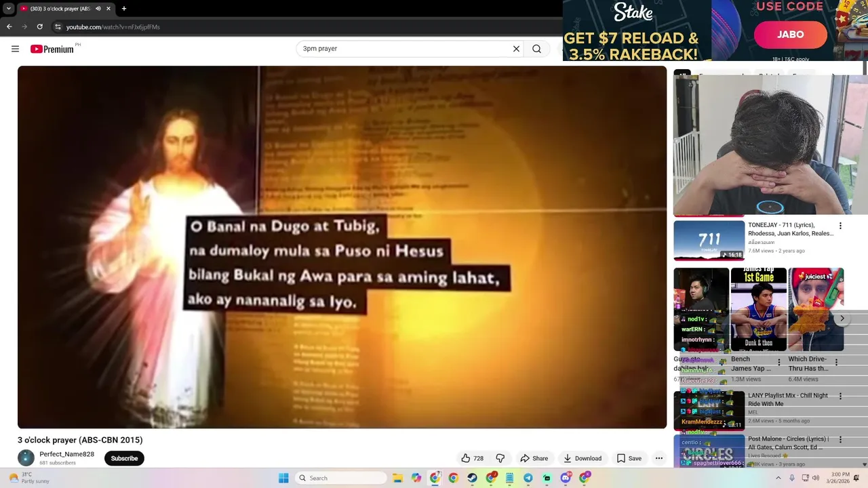Image resolution: width=868 pixels, height=488 pixels.
Task: Open options for Post Malone Circles video
Action: pos(840,439)
